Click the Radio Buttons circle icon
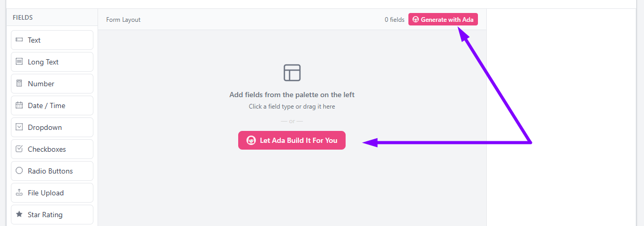Viewport: 644px width, 226px height. click(x=19, y=171)
